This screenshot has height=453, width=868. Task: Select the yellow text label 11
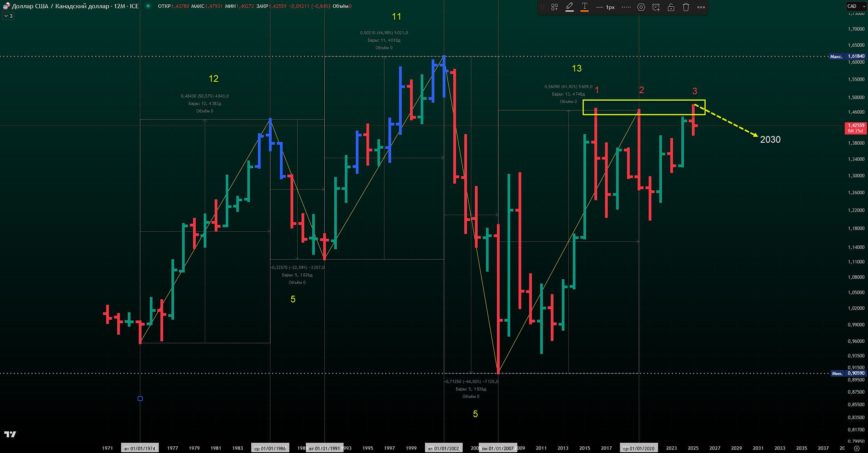click(397, 17)
